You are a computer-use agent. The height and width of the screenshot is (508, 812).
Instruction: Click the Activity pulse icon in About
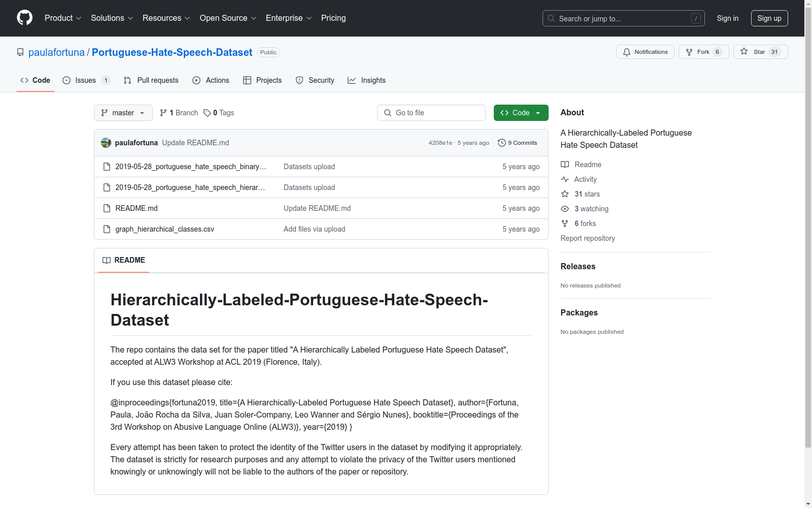[565, 179]
